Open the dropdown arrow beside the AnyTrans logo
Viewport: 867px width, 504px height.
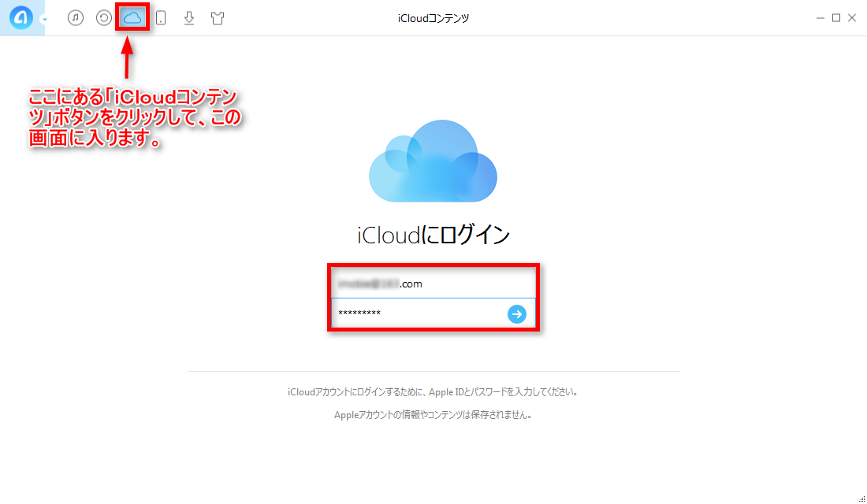(x=44, y=20)
